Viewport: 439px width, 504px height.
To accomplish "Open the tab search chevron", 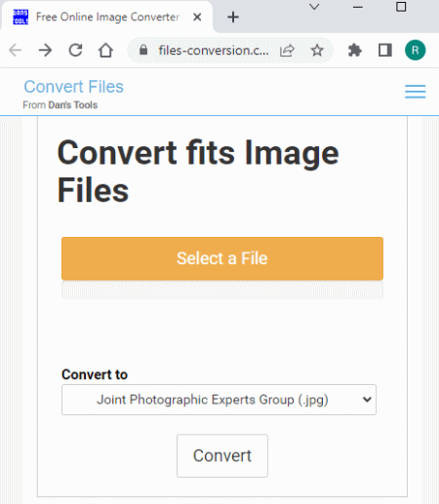I will click(314, 7).
